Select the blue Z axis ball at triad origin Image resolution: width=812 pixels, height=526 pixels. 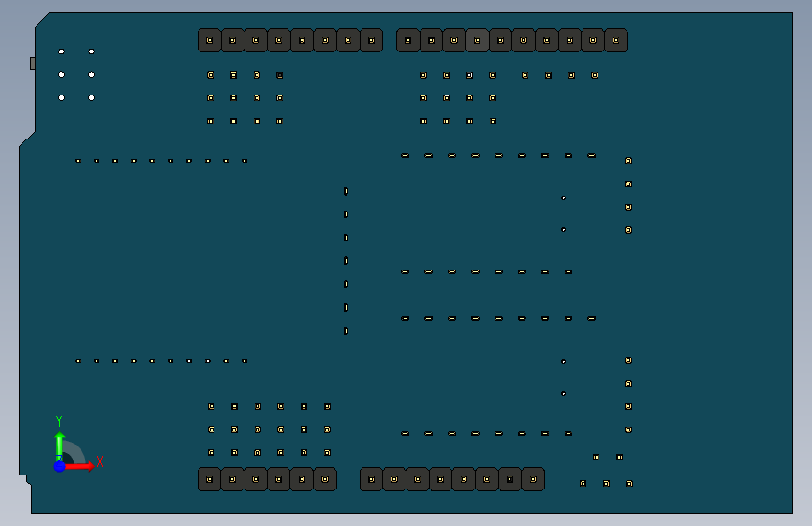click(x=60, y=466)
